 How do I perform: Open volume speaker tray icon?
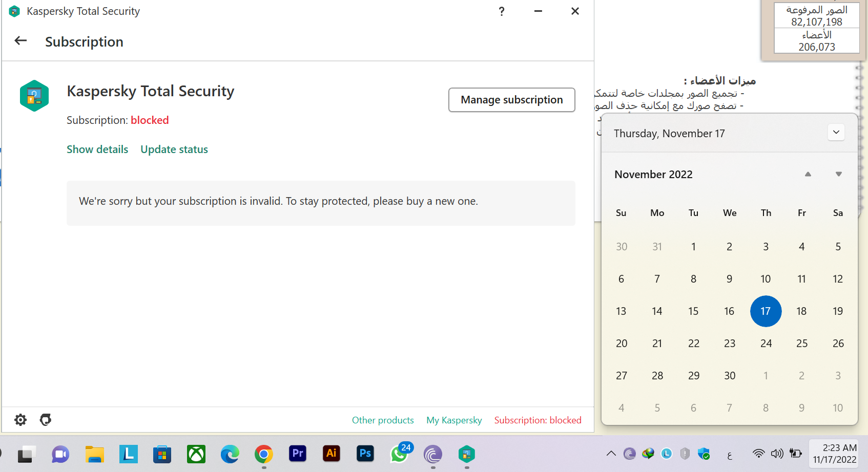click(x=777, y=454)
